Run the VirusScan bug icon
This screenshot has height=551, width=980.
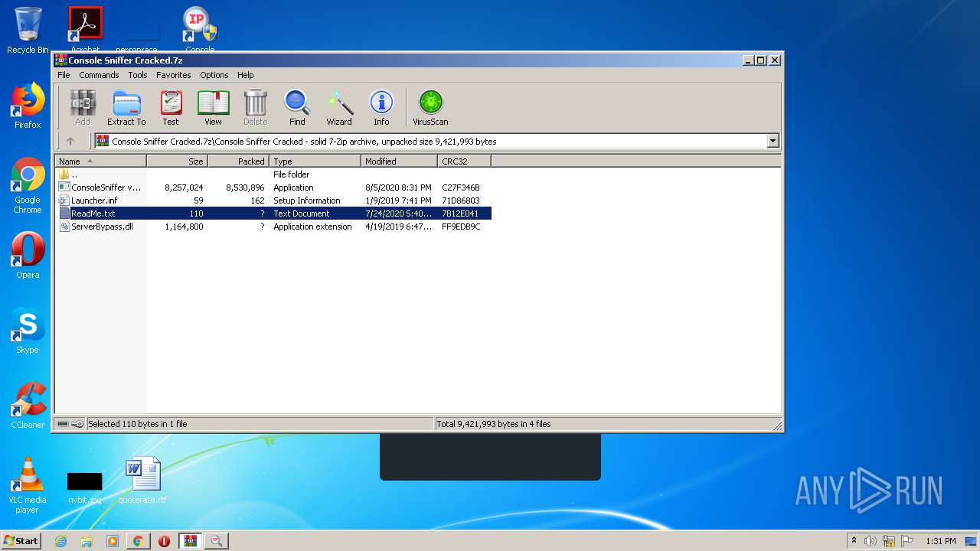pos(430,108)
